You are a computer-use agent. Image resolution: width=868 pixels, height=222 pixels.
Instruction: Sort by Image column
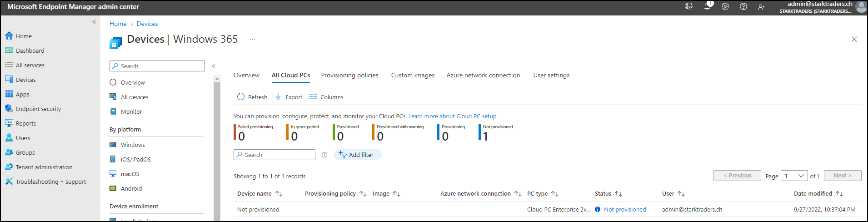(x=387, y=194)
